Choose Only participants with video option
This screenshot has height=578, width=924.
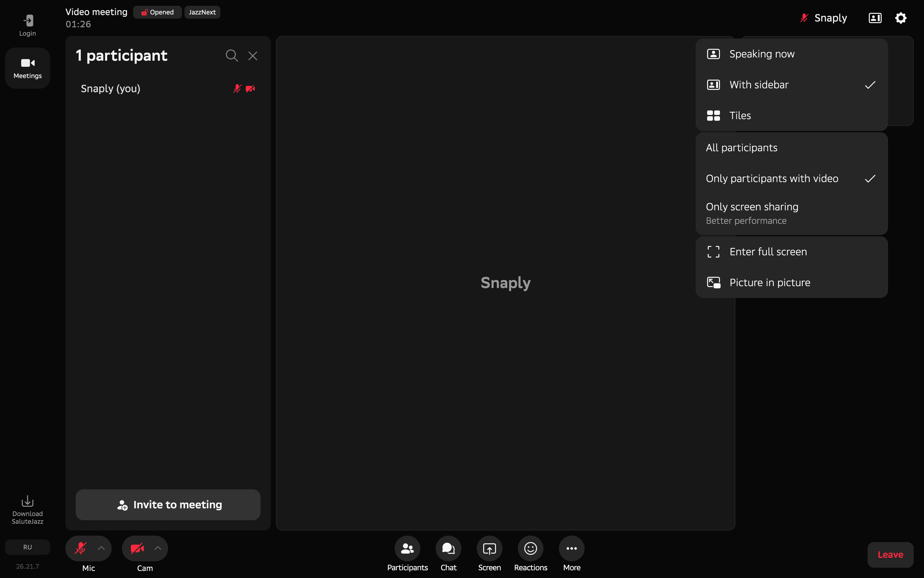click(x=791, y=179)
